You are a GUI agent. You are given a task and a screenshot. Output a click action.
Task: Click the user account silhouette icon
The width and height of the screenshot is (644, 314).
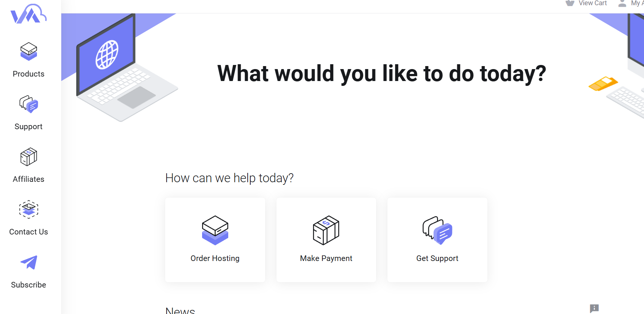click(x=622, y=4)
